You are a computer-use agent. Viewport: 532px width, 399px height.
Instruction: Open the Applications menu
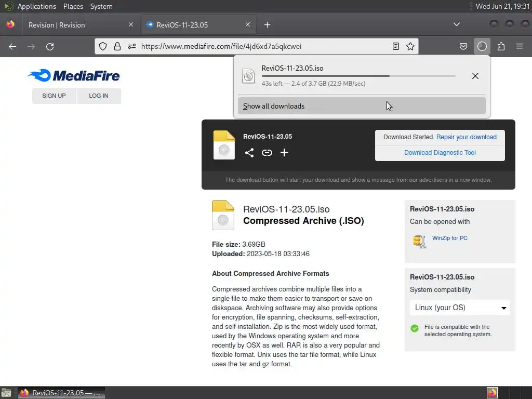[37, 6]
